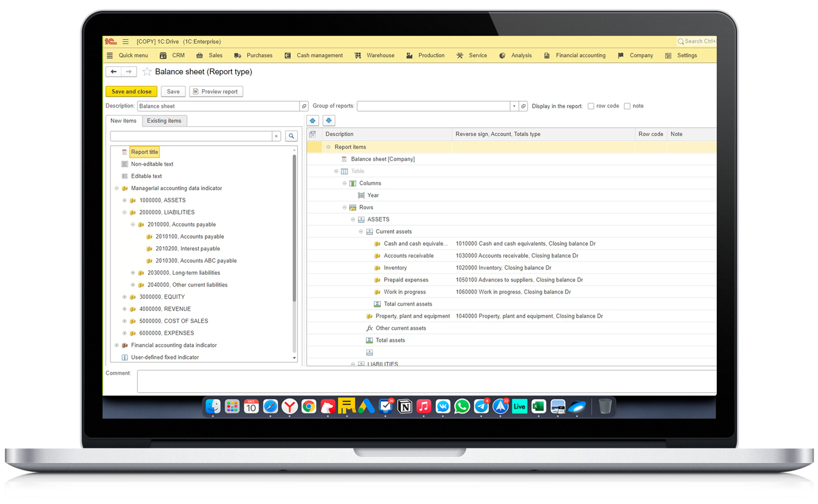Clear the New items search field
Screen dimensions: 818x504
(276, 136)
